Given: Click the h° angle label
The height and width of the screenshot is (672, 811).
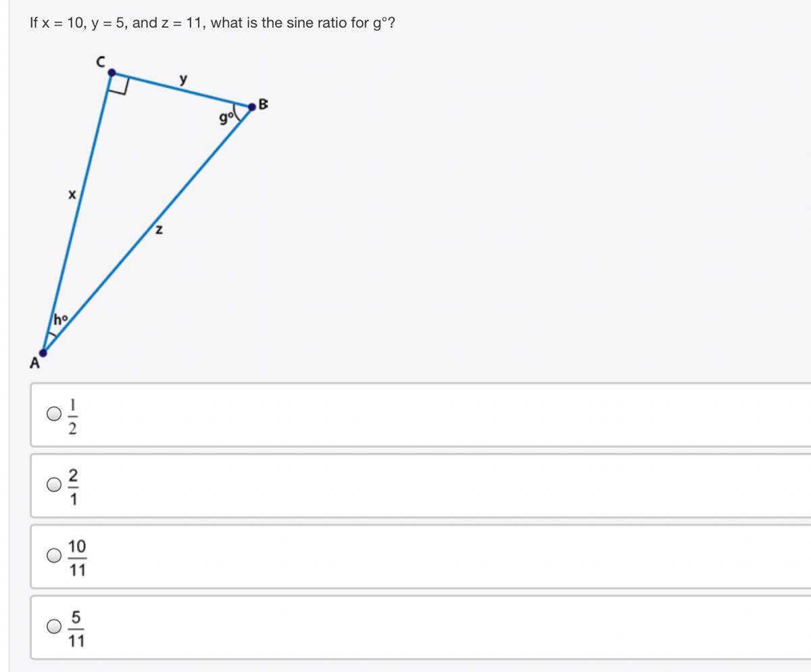Looking at the screenshot, I should 61,318.
